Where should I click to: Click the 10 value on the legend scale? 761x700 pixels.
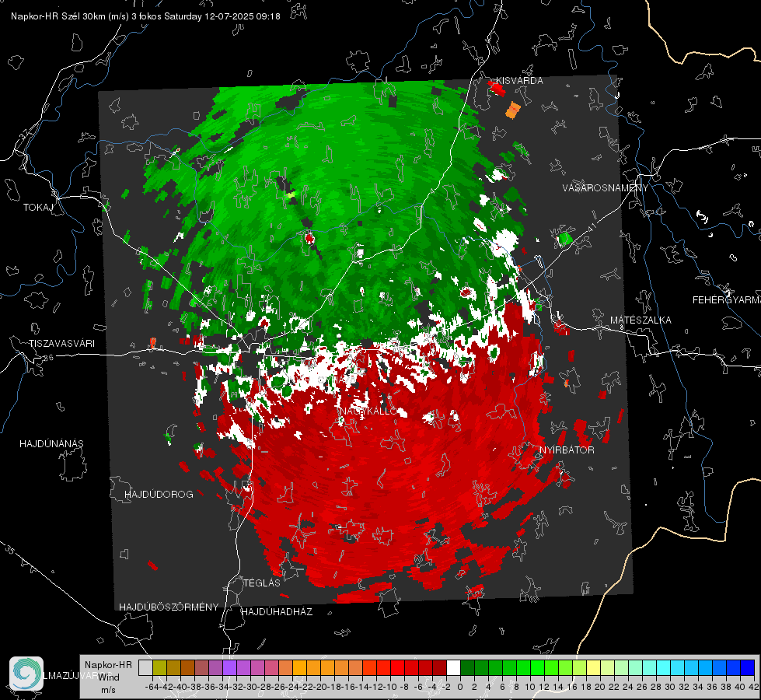(x=530, y=687)
